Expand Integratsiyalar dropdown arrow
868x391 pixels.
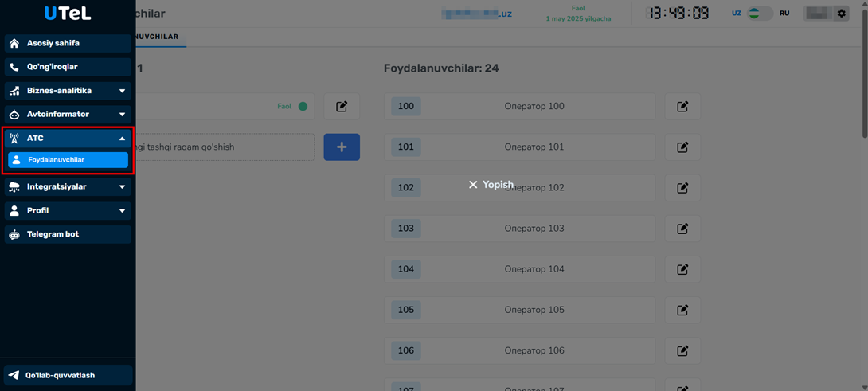click(122, 187)
